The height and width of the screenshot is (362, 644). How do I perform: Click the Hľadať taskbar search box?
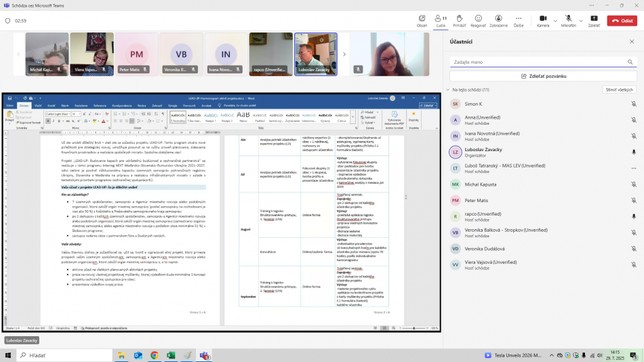(64, 355)
